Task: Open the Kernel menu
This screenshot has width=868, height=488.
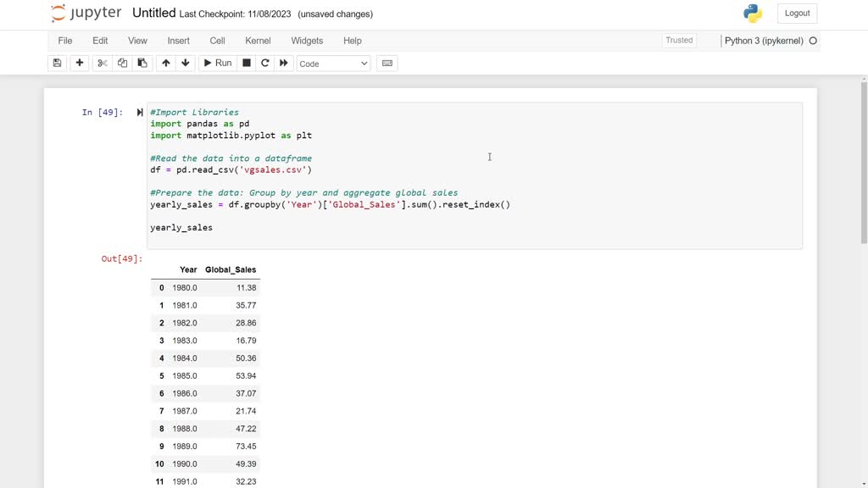Action: (258, 41)
